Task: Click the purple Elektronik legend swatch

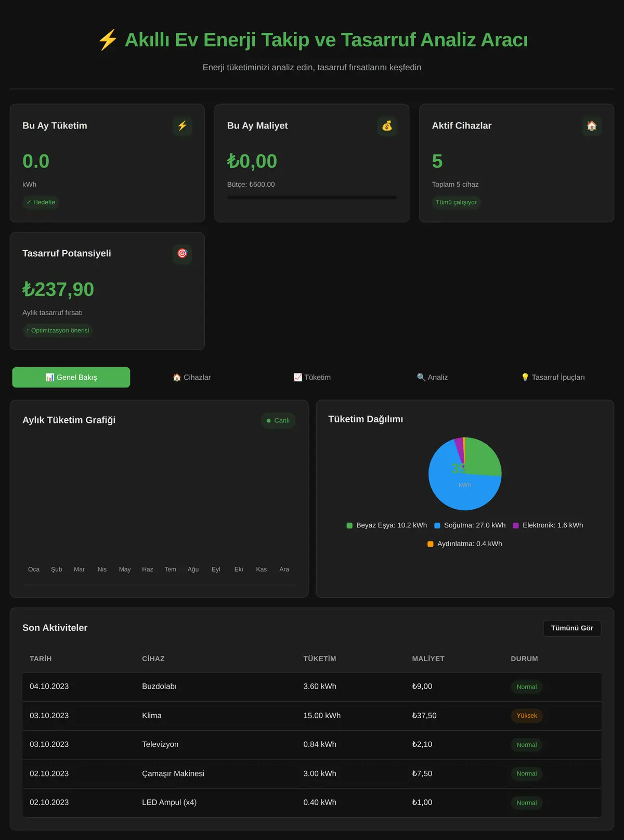Action: pyautogui.click(x=516, y=525)
